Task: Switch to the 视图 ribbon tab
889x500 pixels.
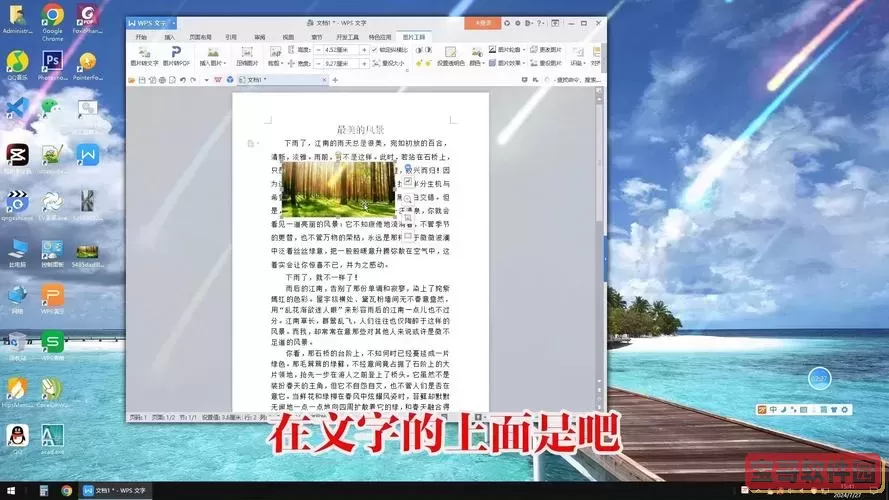Action: [x=288, y=37]
